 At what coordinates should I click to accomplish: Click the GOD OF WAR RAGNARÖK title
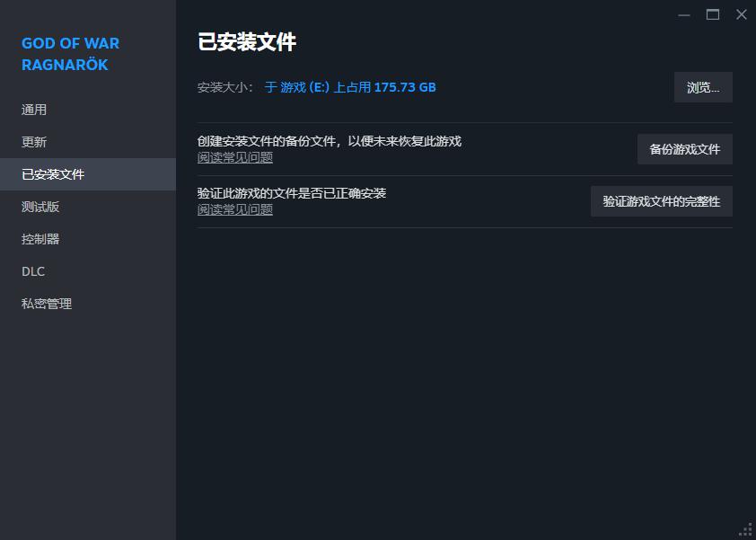pos(70,54)
